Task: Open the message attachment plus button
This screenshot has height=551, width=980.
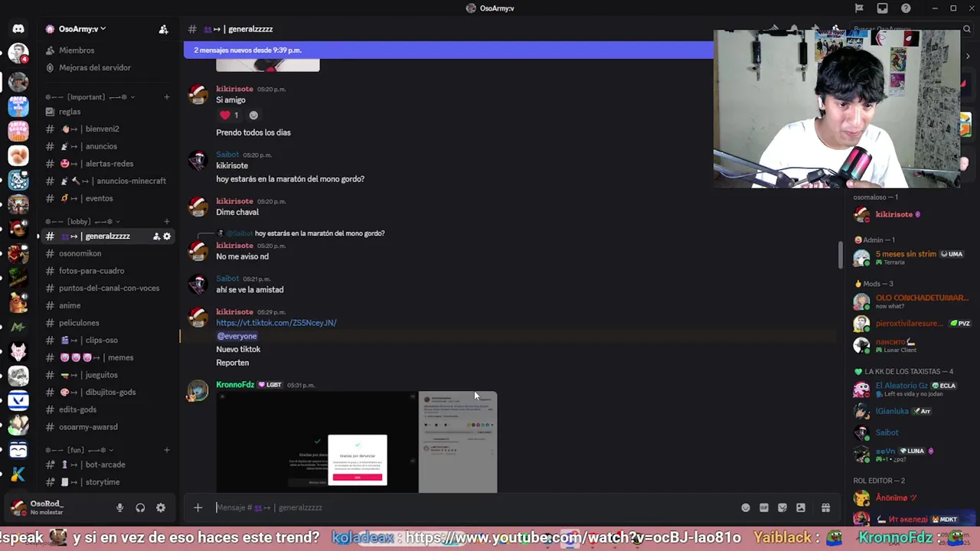Action: (x=198, y=507)
